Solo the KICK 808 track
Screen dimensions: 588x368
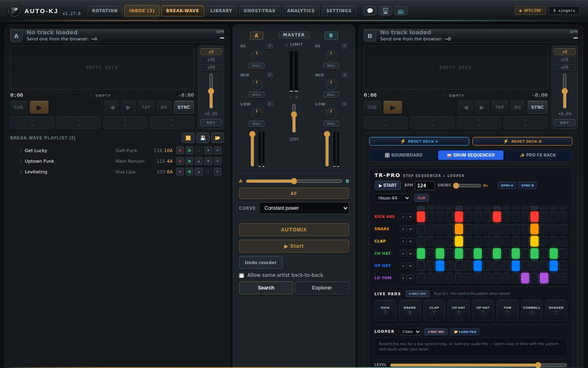(403, 217)
